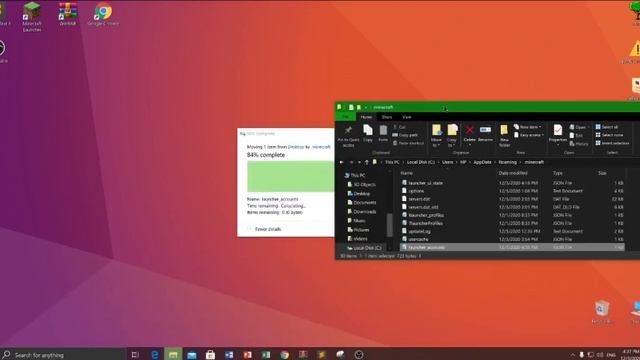Click Copy path in the ribbon
Viewport: 640px width, 360px height.
[x=405, y=135]
